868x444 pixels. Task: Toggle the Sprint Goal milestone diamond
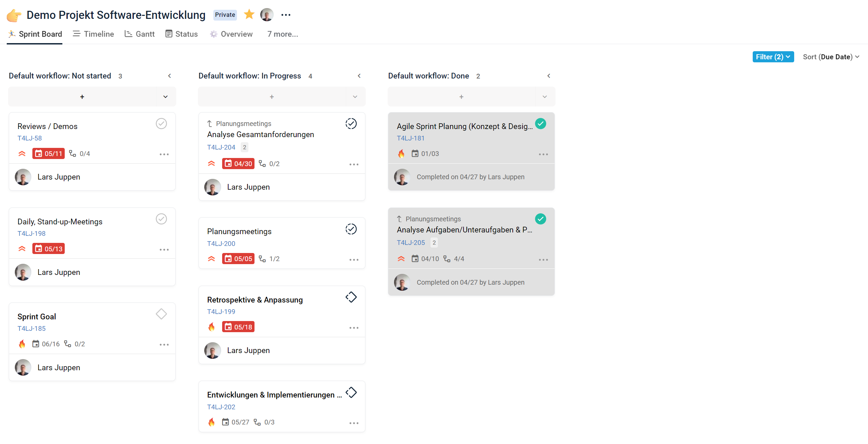click(x=161, y=314)
